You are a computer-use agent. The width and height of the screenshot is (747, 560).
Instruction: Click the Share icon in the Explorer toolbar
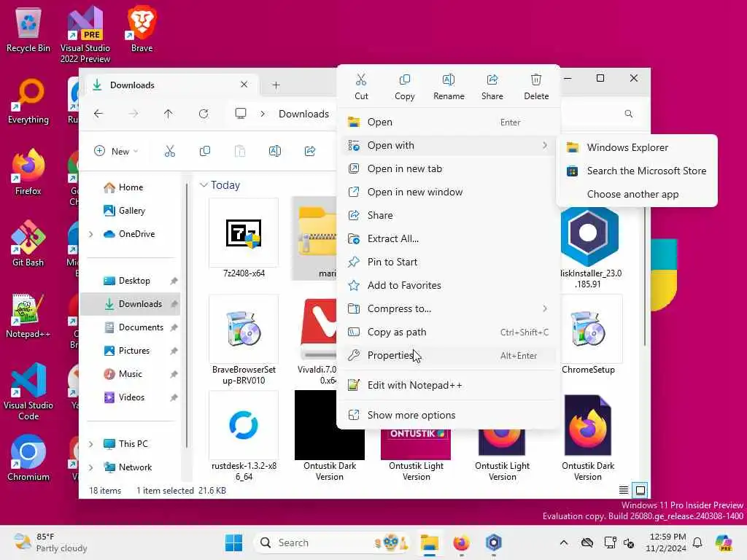[x=309, y=152]
